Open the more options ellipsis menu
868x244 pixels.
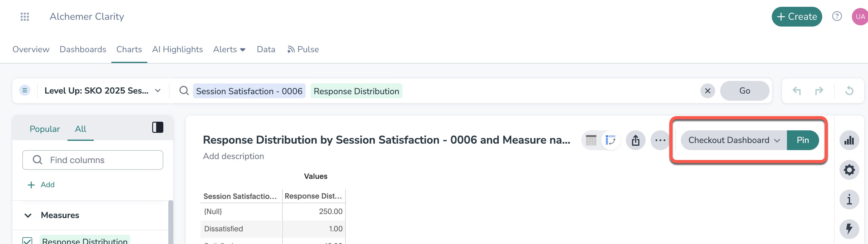click(660, 140)
